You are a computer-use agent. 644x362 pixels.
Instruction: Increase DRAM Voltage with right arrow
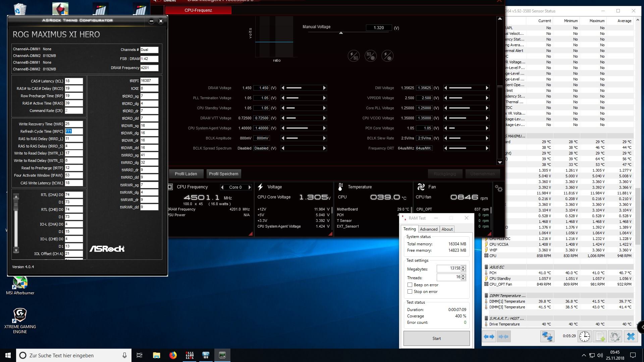(324, 88)
